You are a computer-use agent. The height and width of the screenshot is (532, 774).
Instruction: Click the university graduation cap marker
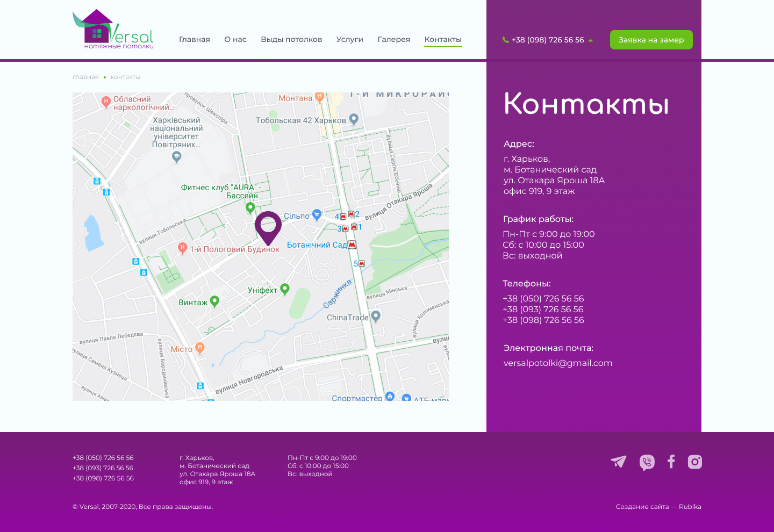(x=176, y=157)
